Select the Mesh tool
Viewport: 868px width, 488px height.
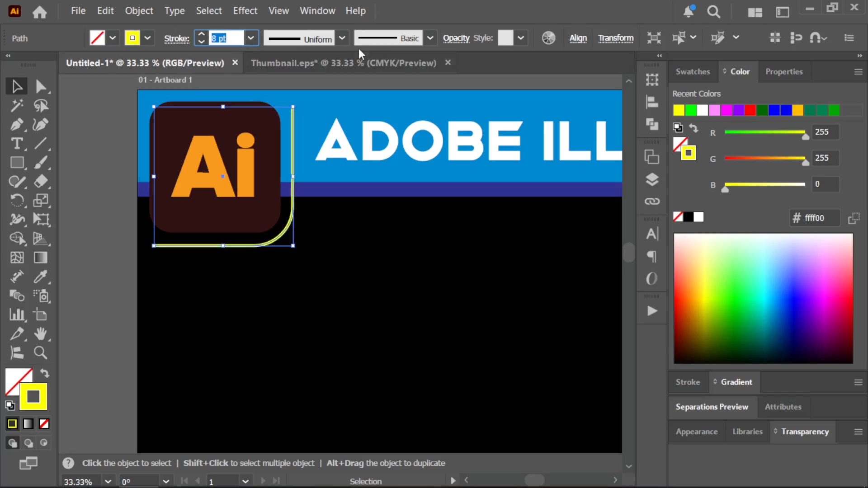17,258
